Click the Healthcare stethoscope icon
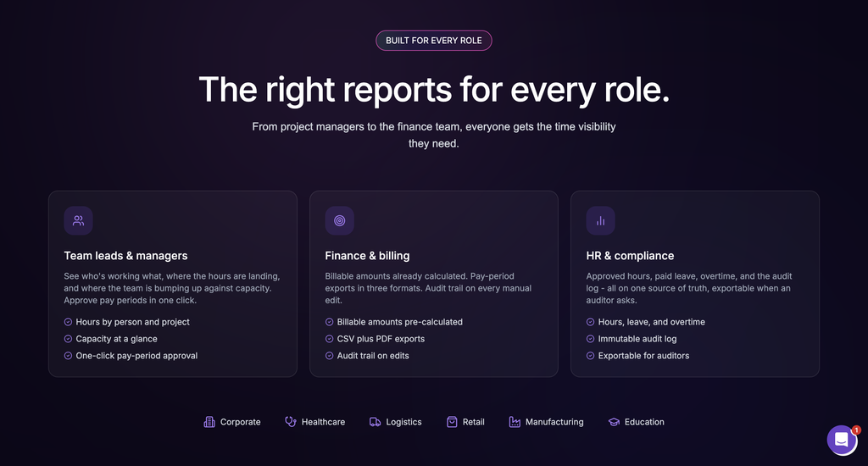868x466 pixels. [x=291, y=422]
